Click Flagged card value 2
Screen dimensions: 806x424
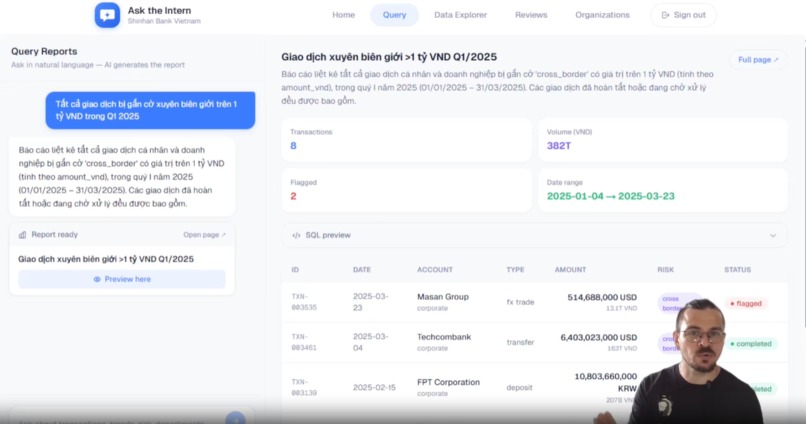[x=293, y=196]
